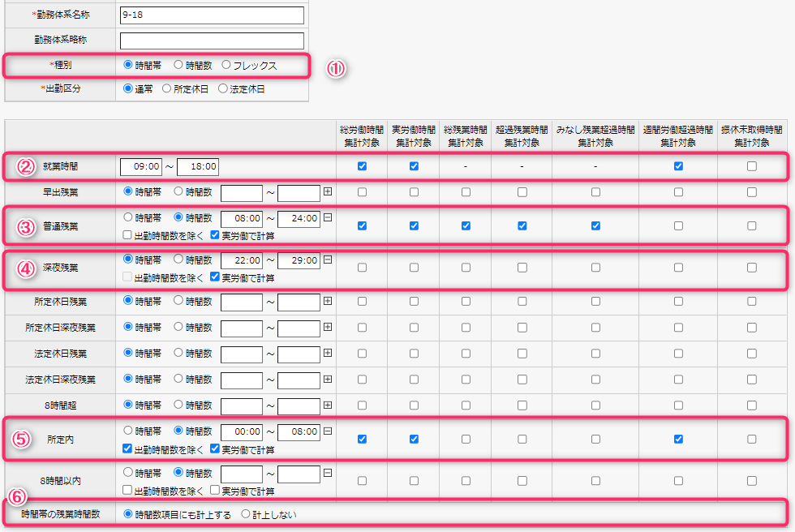Check 振休未取得時間 集計対象 for 就業時間

click(x=752, y=166)
